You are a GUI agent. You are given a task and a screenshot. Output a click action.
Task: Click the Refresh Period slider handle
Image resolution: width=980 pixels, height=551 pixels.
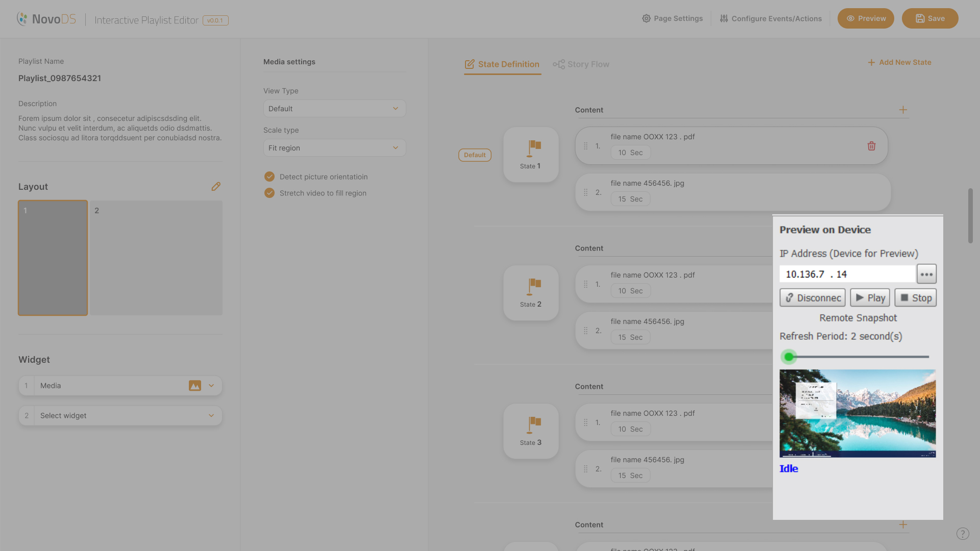click(x=789, y=357)
